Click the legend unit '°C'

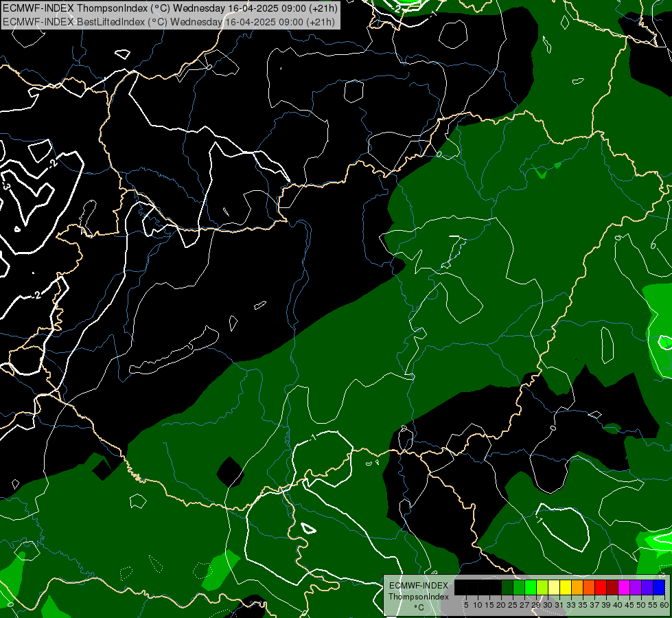point(419,608)
